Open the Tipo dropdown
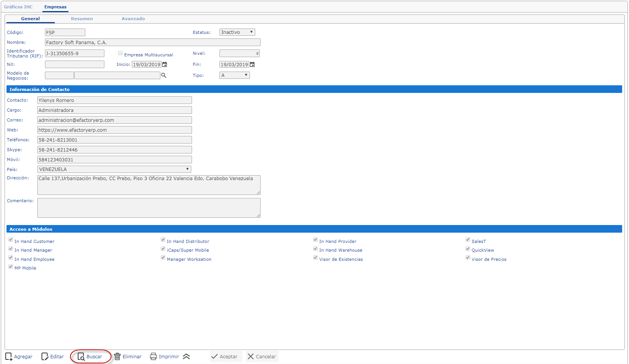Image resolution: width=629 pixels, height=364 pixels. [x=234, y=75]
